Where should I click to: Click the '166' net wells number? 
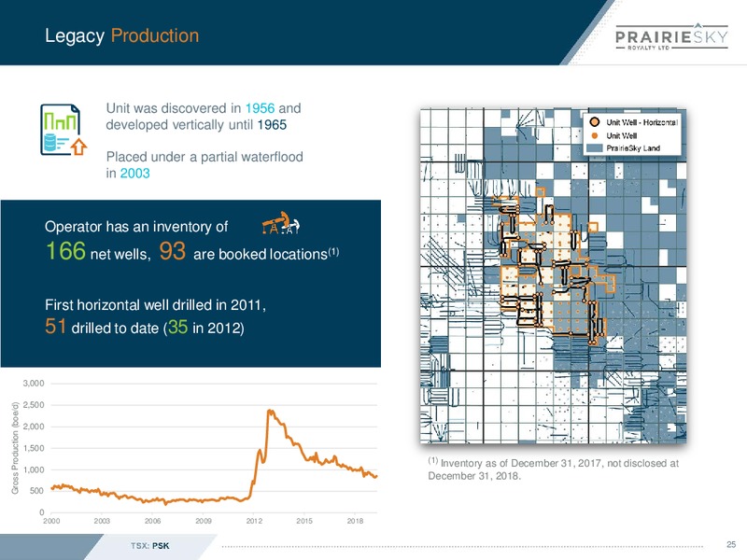pyautogui.click(x=65, y=250)
